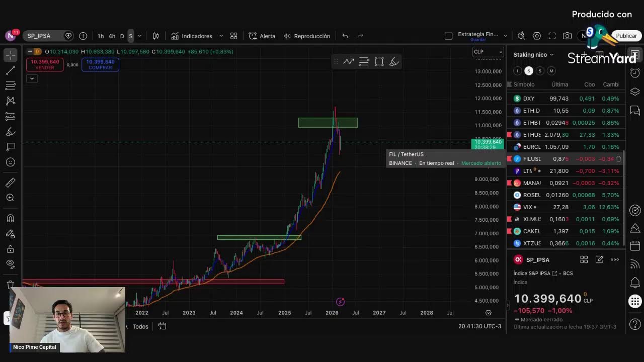Select the I flag filter circle

tap(517, 71)
